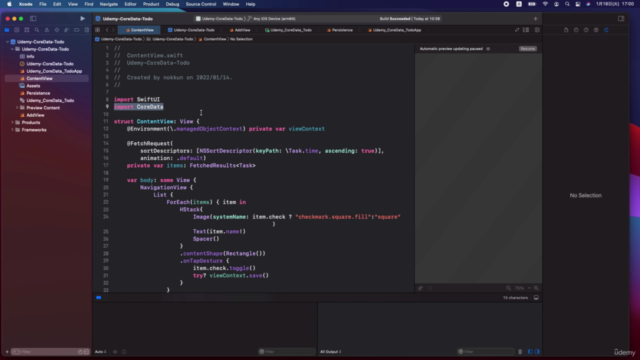The image size is (640, 360).
Task: Collapse the root Udemy-CoreData-Todo project
Action: pos(7,42)
